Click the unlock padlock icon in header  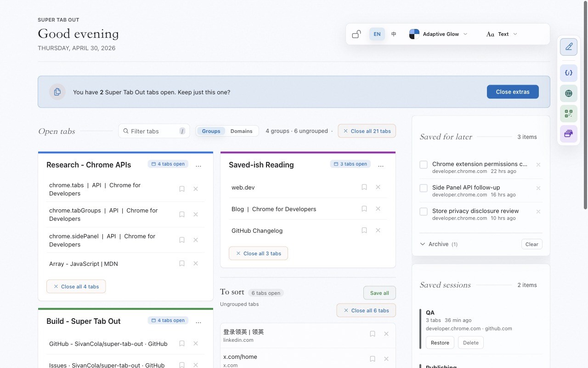[356, 34]
